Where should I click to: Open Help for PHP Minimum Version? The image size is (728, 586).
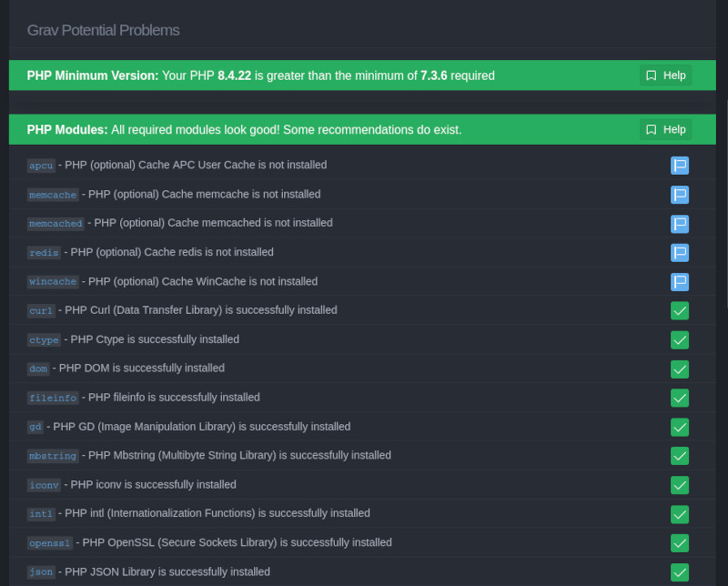tap(665, 76)
